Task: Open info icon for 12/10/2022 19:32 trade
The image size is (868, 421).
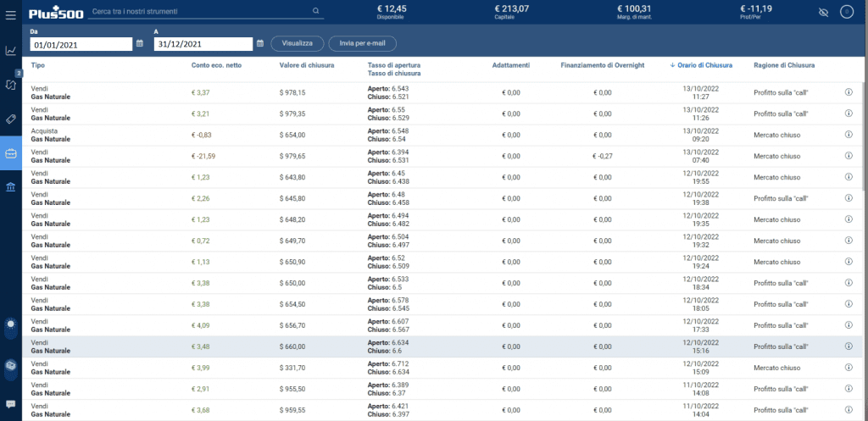Action: point(848,241)
